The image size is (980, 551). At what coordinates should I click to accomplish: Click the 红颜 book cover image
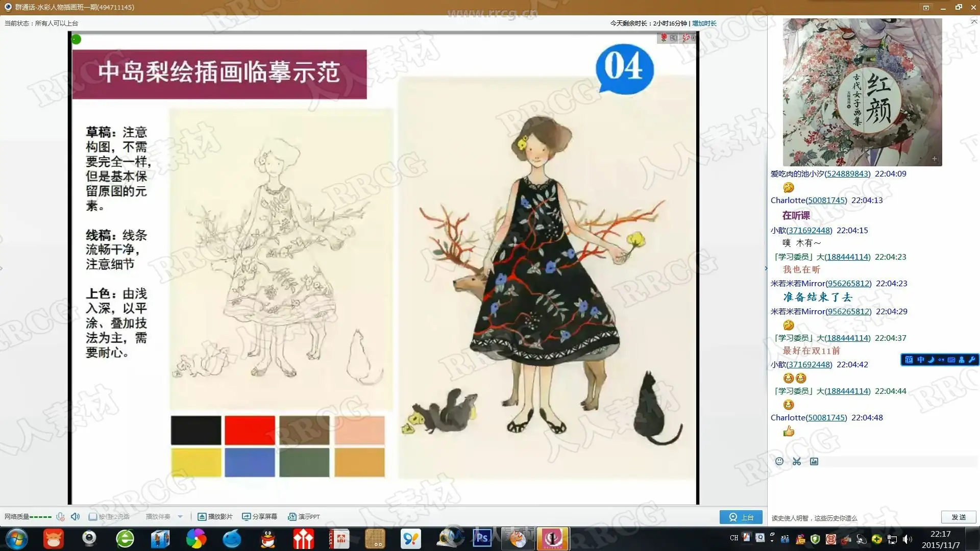[862, 92]
